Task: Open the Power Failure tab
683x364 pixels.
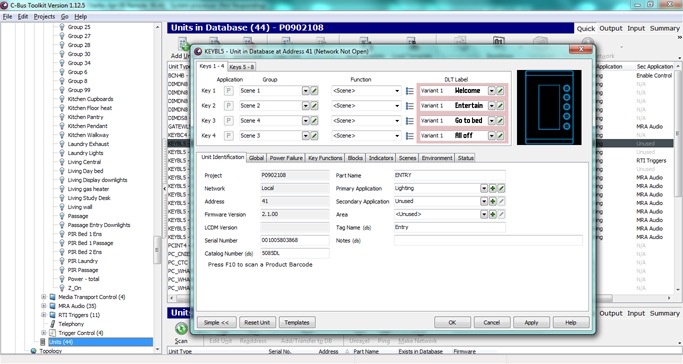Action: point(286,158)
